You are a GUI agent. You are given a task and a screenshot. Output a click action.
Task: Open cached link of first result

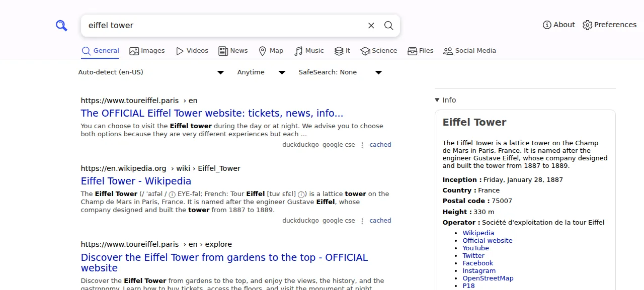380,145
